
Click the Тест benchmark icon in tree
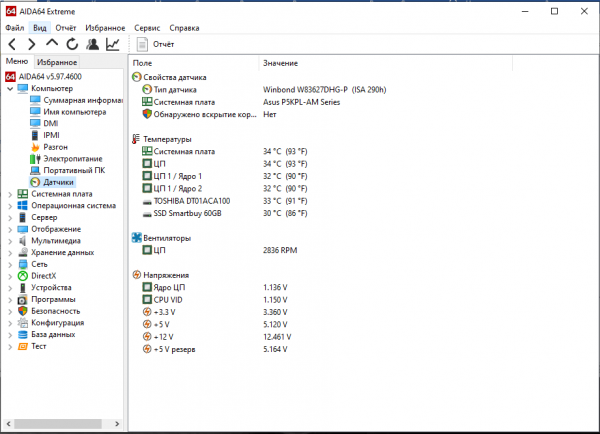coord(23,346)
